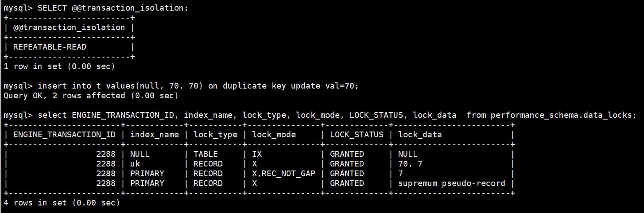Click the IX lock mode cell
This screenshot has height=213, width=644.
[257, 154]
